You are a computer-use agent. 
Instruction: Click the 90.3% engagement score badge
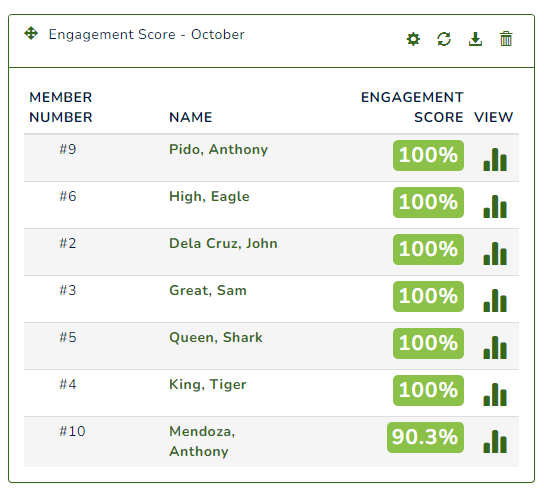[x=425, y=437]
